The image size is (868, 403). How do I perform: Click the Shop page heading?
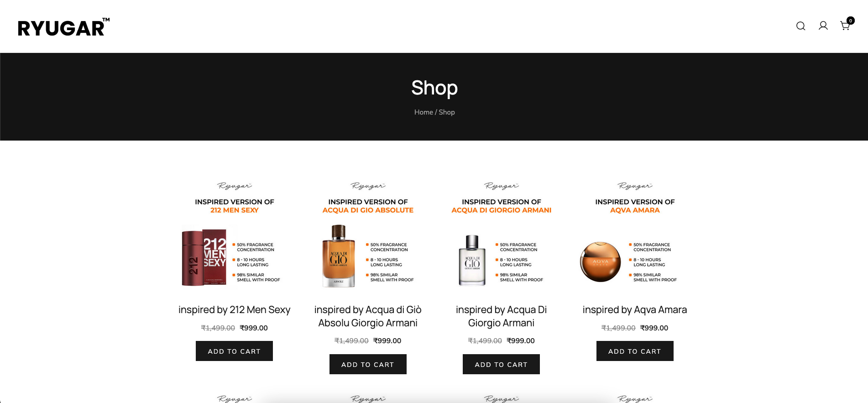(434, 88)
